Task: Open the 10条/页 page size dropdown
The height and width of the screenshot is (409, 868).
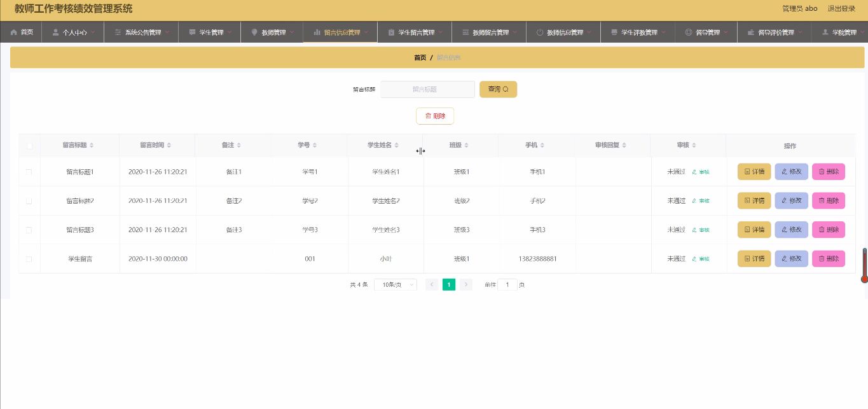Action: click(395, 285)
